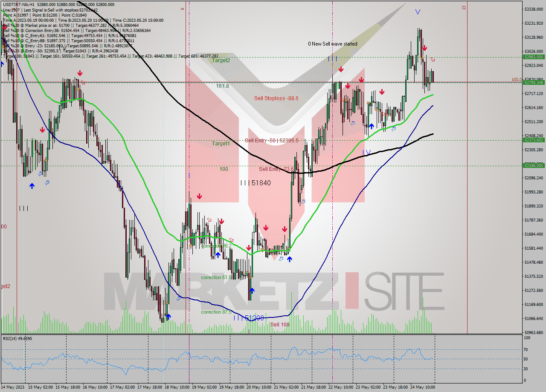Viewport: 546px width, 392px height.
Task: Click 'Sell %10 @ C_Entry88' line
Action: 68,40
